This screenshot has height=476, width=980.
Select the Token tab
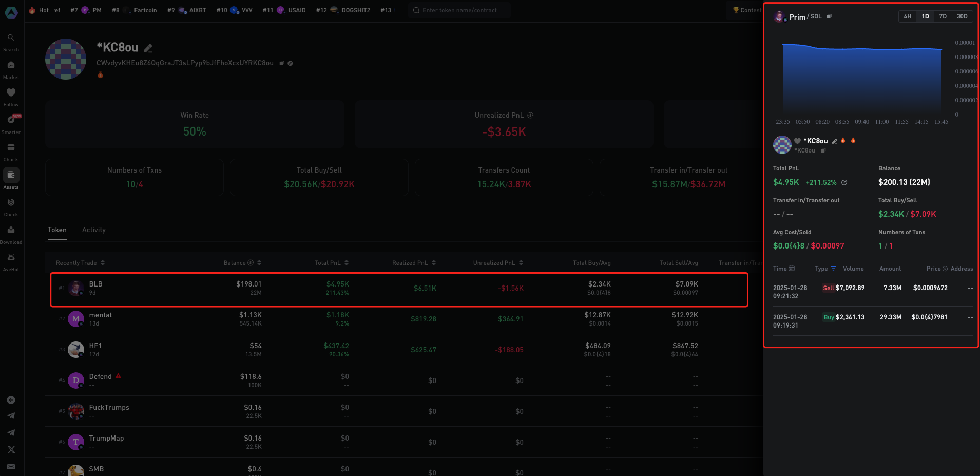tap(57, 230)
